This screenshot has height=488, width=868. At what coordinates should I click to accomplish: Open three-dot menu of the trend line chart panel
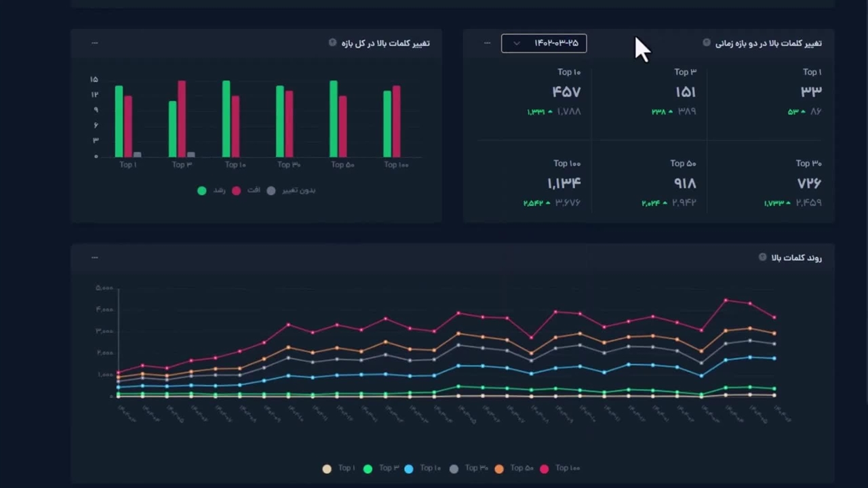(95, 258)
